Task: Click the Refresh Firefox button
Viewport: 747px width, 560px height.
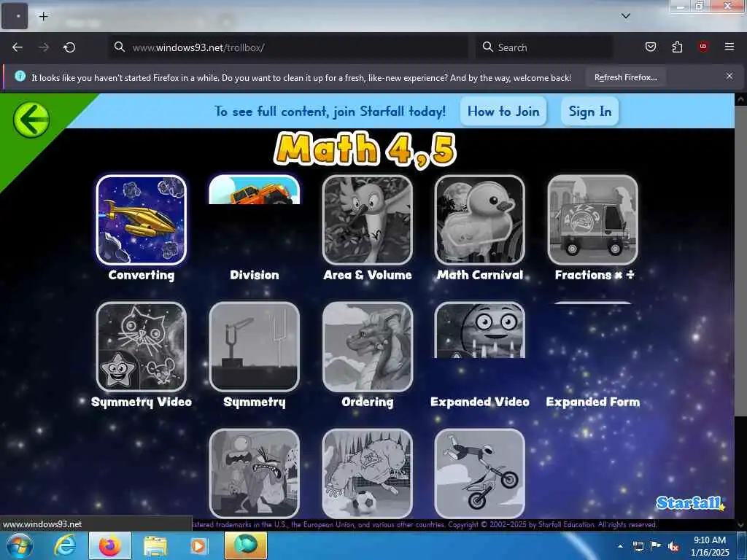Action: (625, 77)
